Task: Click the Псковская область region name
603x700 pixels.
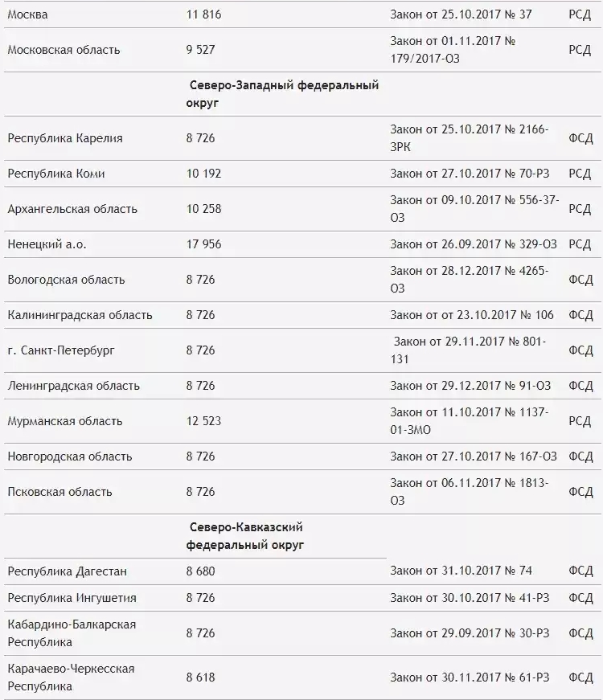Action: click(x=59, y=492)
